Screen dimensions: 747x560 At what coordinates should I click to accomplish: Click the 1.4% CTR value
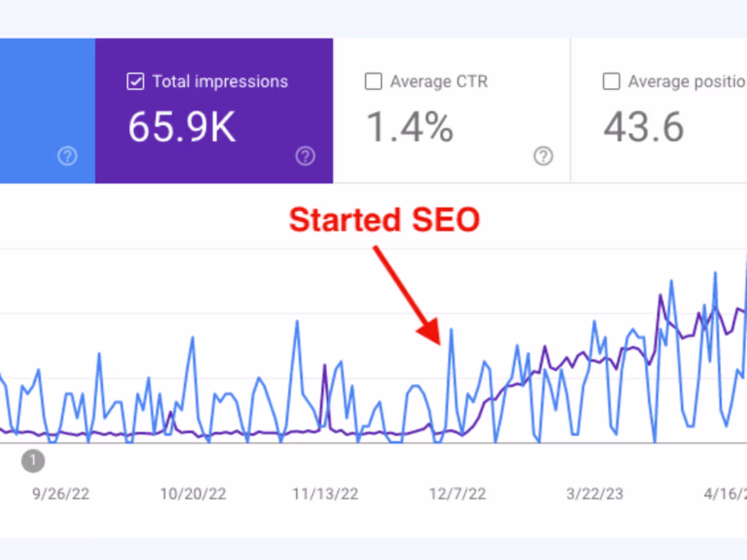pos(409,127)
